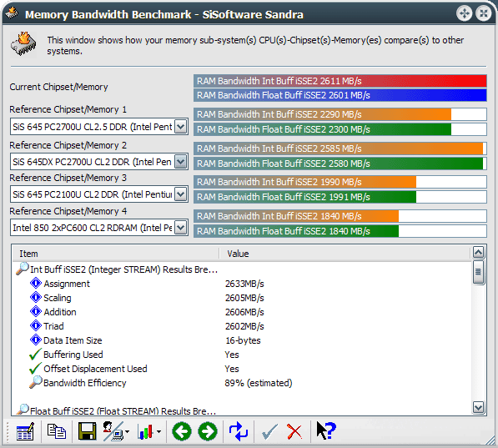The width and height of the screenshot is (498, 448).
Task: Click the orange Int Buff 2290 MB/s bar
Action: tap(340, 114)
